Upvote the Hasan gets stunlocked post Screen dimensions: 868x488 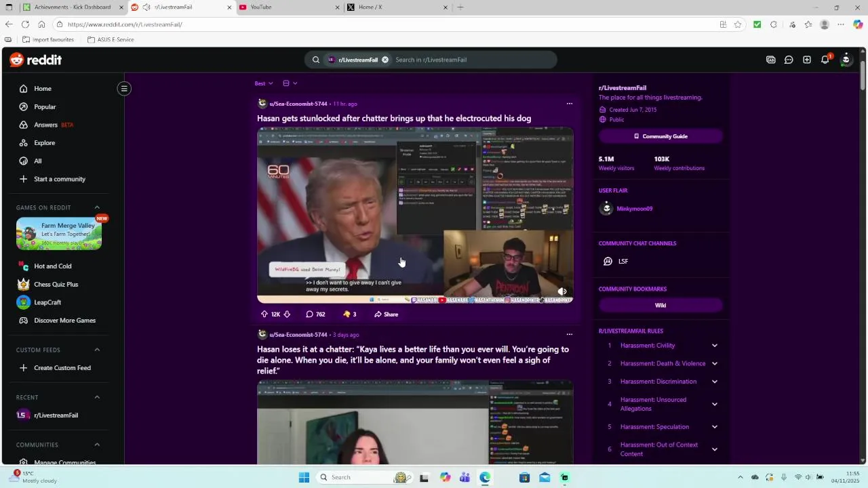[264, 314]
